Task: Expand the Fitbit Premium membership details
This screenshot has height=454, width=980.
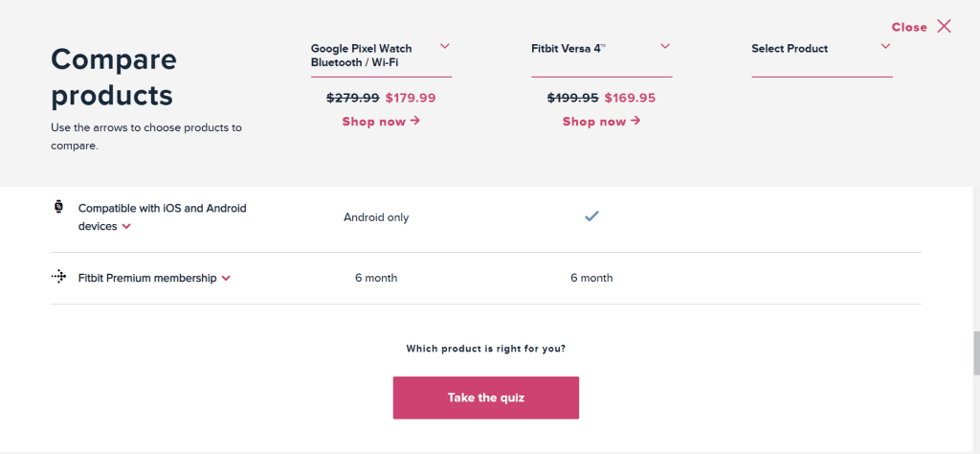Action: click(226, 279)
